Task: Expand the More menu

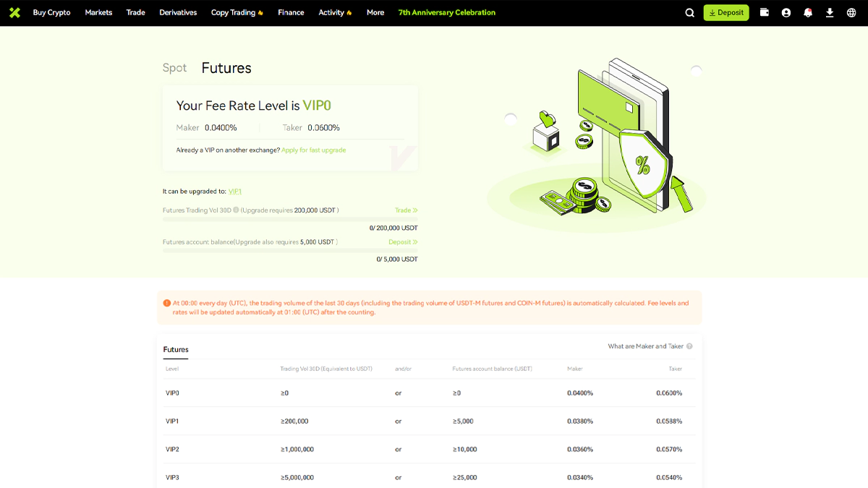Action: [x=375, y=12]
